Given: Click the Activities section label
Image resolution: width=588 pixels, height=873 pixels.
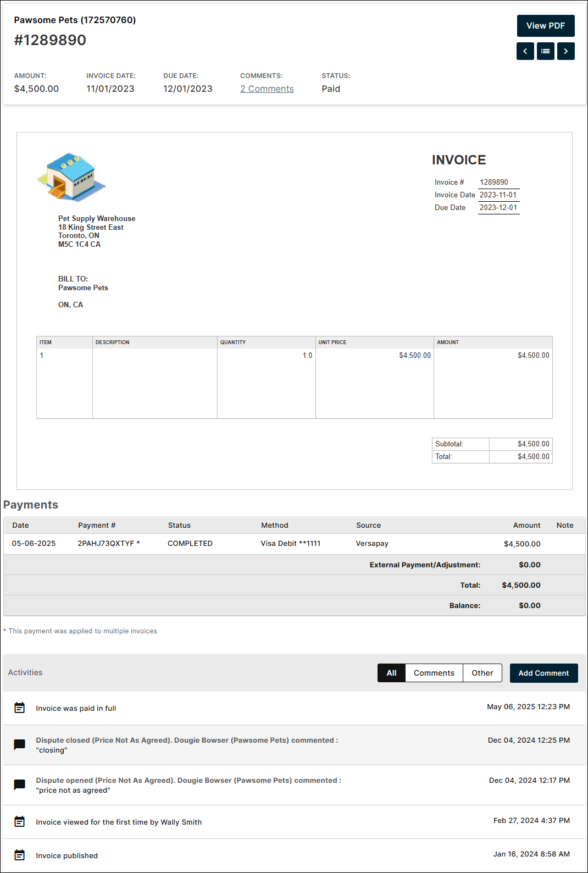Looking at the screenshot, I should pos(25,672).
